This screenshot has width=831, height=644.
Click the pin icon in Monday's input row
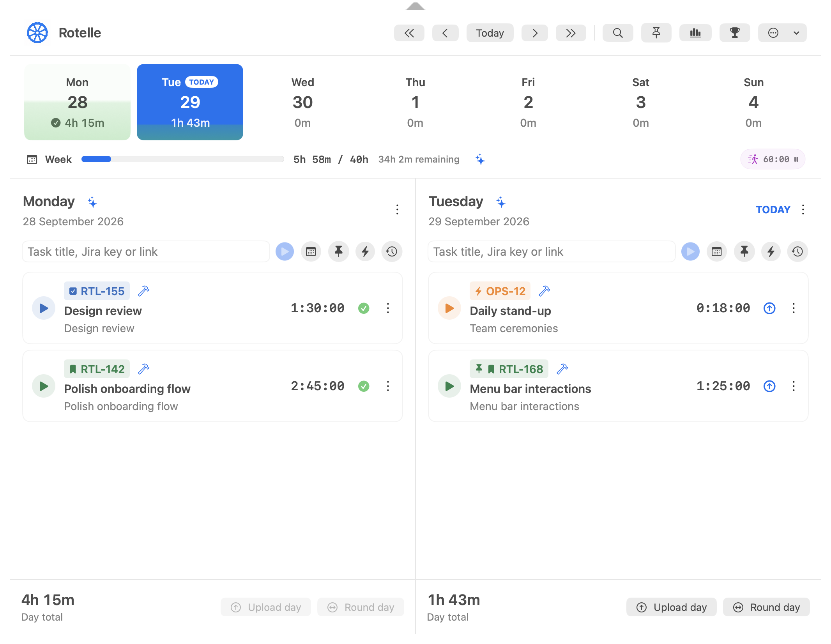338,251
